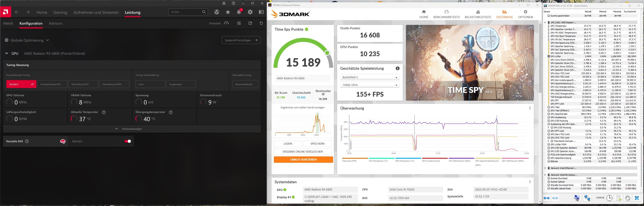Open 3DMark BENCHMARKTESTS tab
This screenshot has width=644, height=206.
(447, 14)
